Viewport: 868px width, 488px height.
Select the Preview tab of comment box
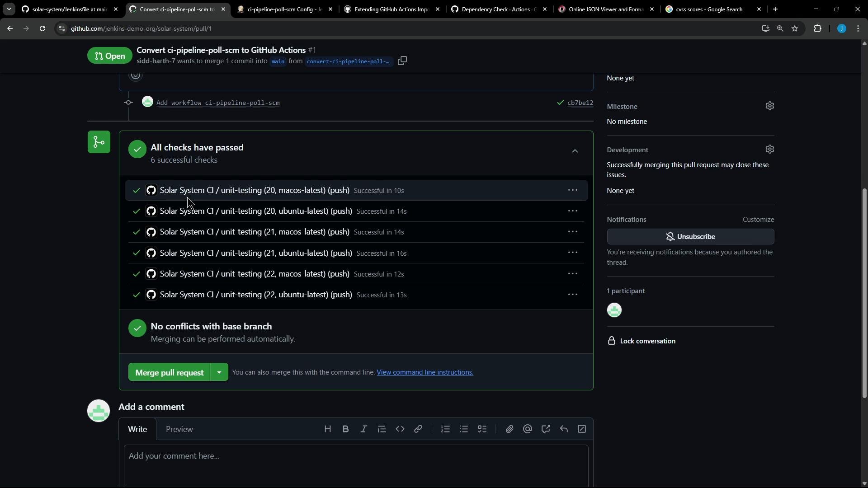pyautogui.click(x=179, y=429)
